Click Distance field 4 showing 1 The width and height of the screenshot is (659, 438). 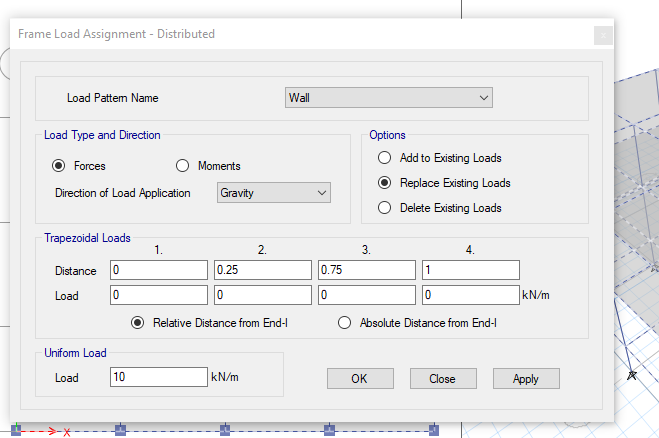pyautogui.click(x=471, y=270)
